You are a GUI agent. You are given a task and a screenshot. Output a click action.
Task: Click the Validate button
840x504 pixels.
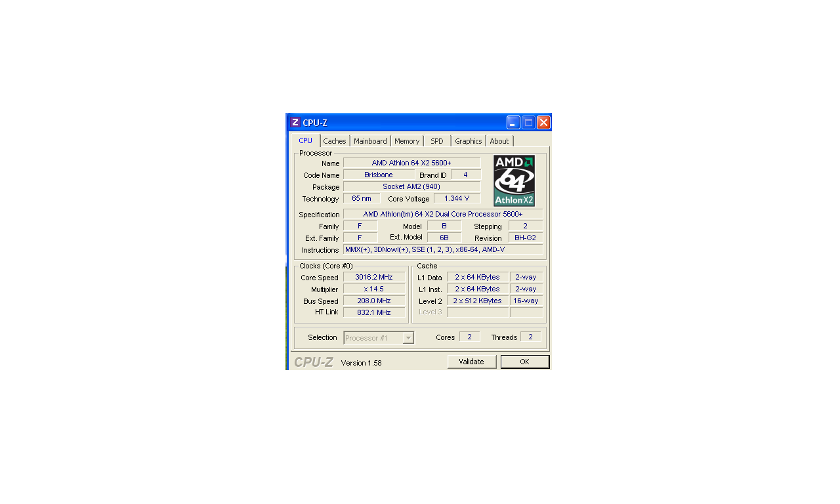point(472,362)
